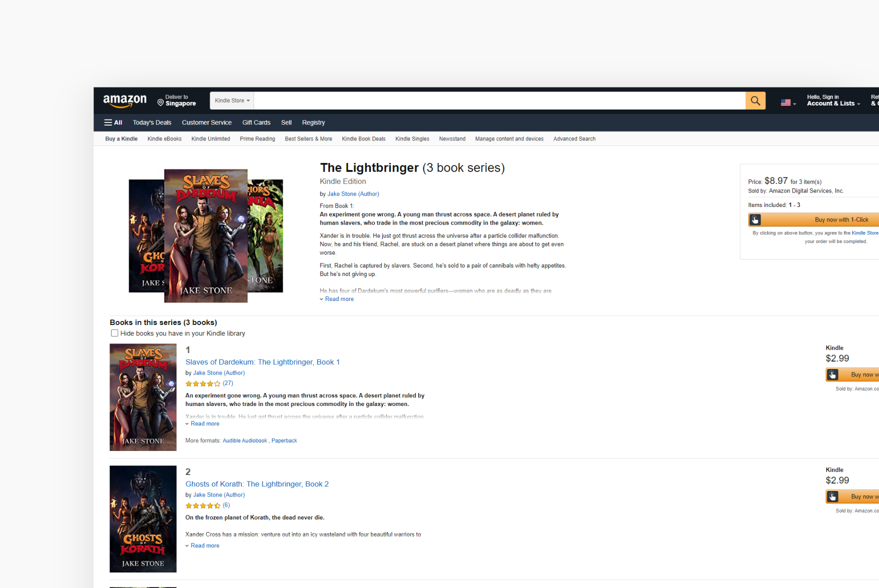Click Buy now button for Book 1

(852, 374)
